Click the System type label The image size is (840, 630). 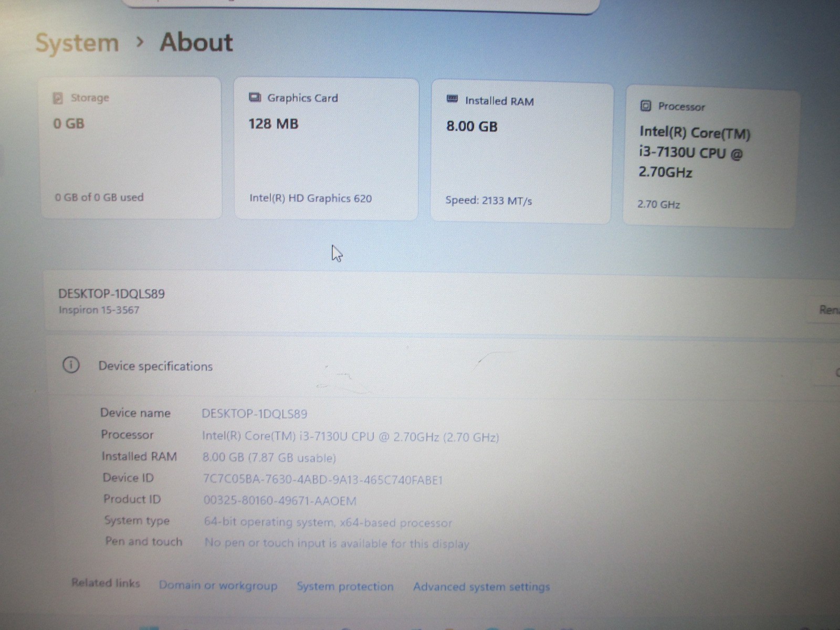coord(137,520)
